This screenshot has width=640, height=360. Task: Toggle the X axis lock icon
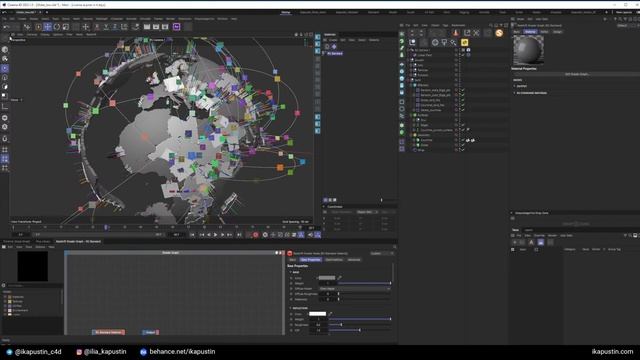[97, 27]
